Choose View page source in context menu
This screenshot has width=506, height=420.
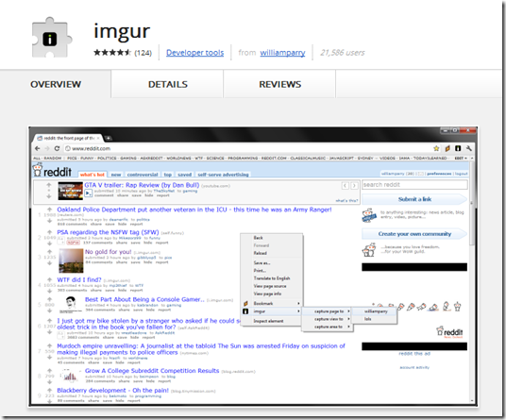272,286
